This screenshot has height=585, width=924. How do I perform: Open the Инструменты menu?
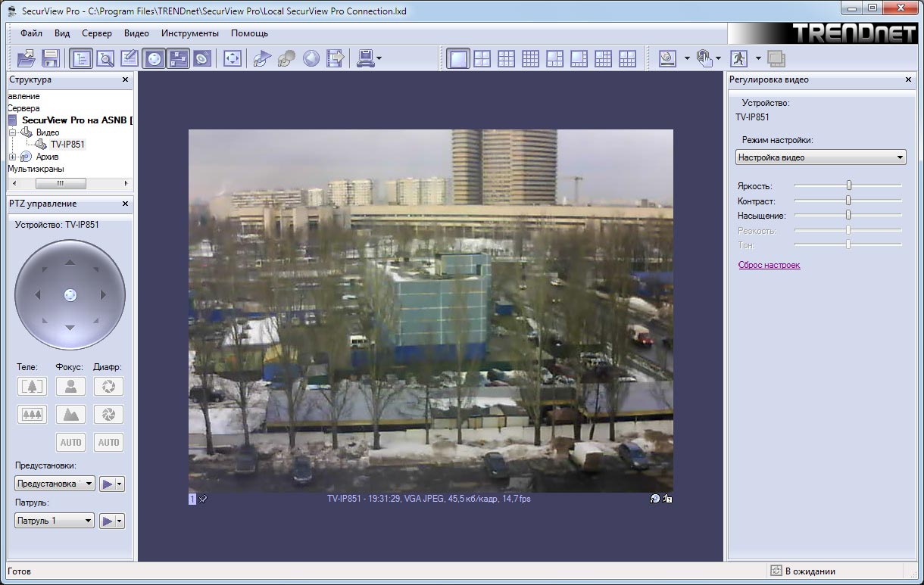(190, 33)
